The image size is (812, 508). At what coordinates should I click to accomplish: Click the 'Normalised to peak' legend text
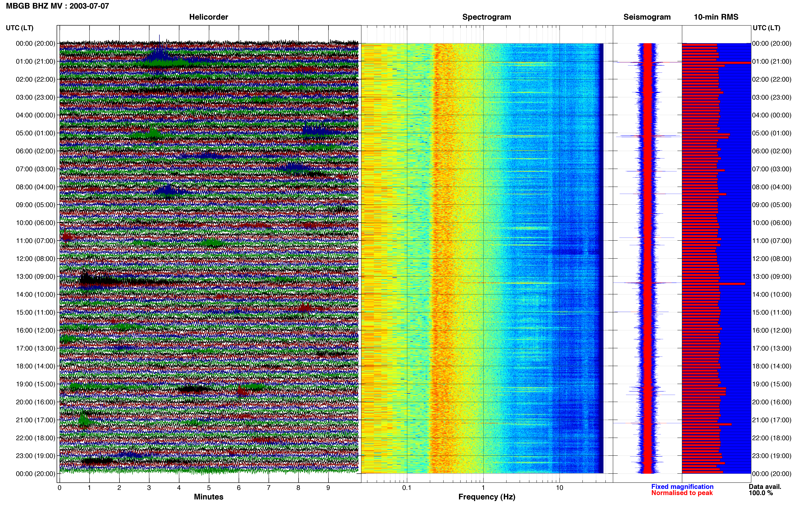click(682, 493)
